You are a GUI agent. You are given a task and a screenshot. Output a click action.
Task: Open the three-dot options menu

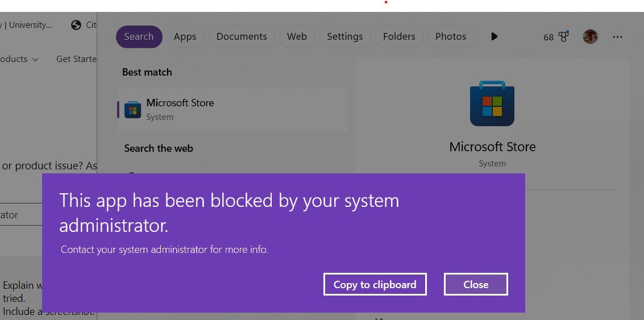coord(617,37)
